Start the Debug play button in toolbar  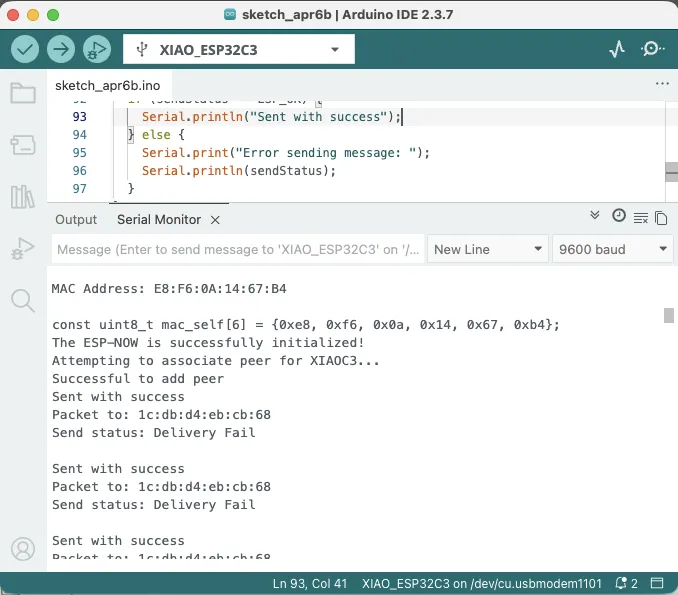coord(97,49)
